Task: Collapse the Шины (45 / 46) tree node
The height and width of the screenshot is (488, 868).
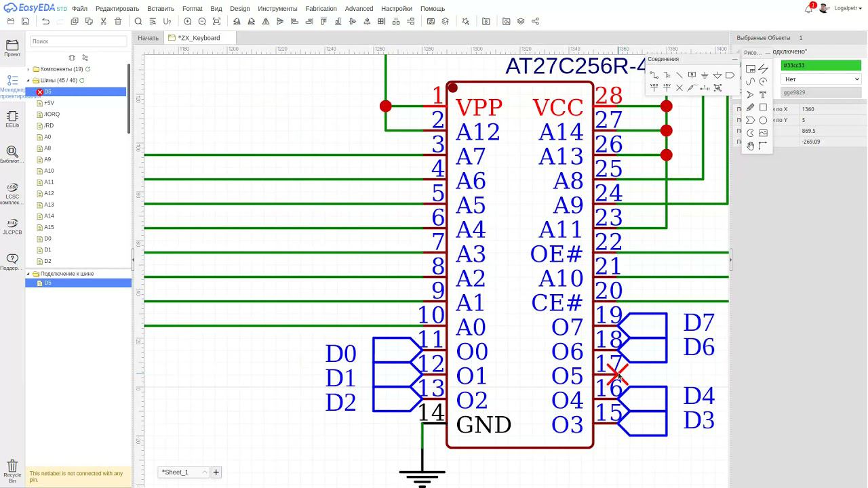Action: pyautogui.click(x=28, y=81)
